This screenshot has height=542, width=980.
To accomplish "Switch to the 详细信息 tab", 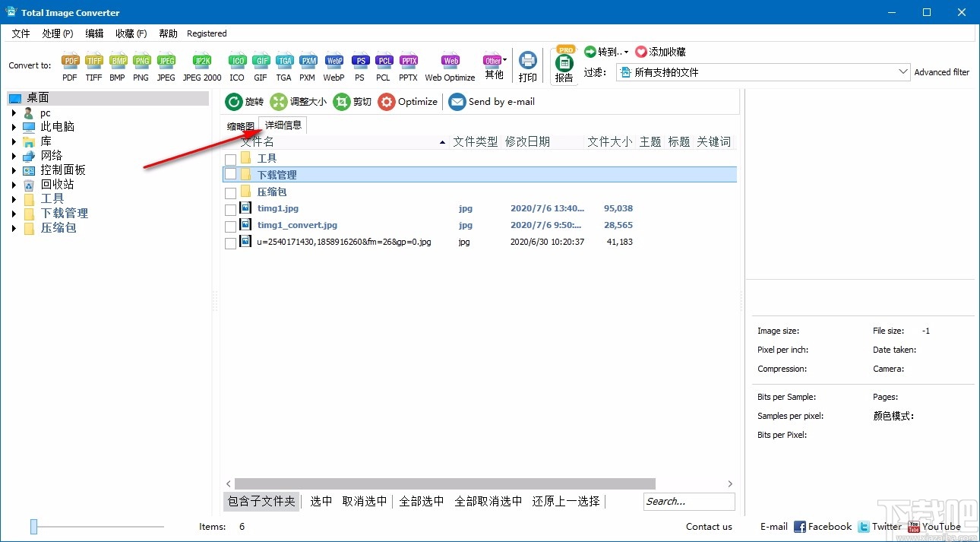I will (283, 125).
